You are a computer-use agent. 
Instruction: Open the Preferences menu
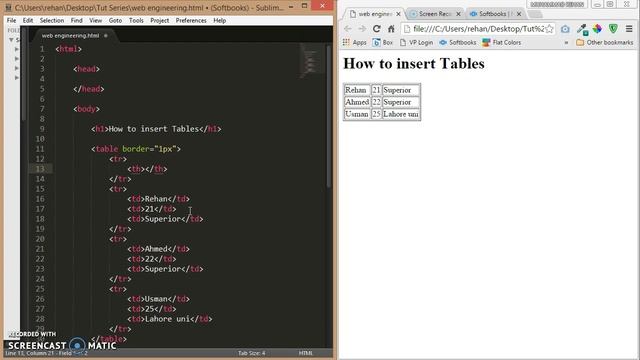(191, 20)
